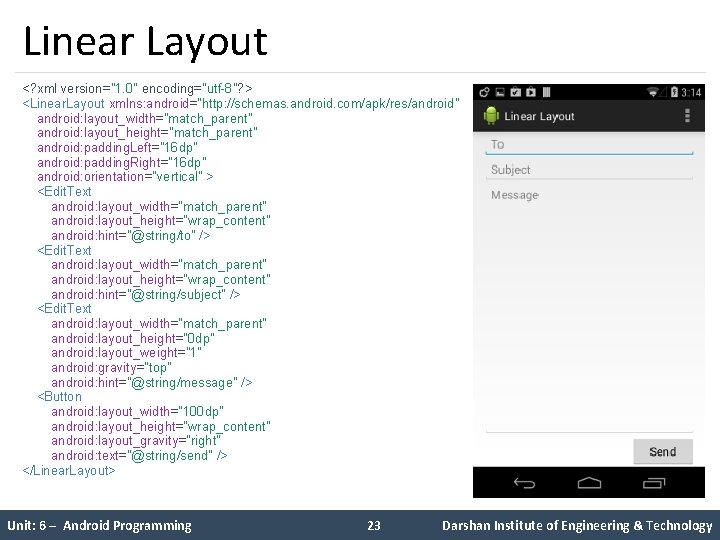This screenshot has width=720, height=540.
Task: Click the android:layout_width="100dp" line
Action: coord(137,411)
